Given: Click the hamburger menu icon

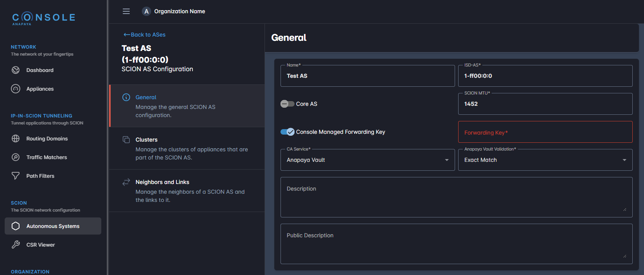Looking at the screenshot, I should (x=126, y=11).
